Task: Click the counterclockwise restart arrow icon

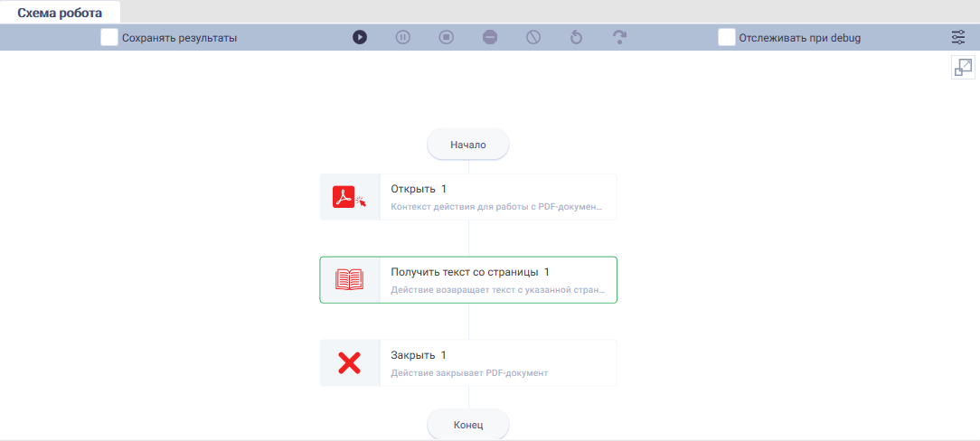Action: (576, 37)
